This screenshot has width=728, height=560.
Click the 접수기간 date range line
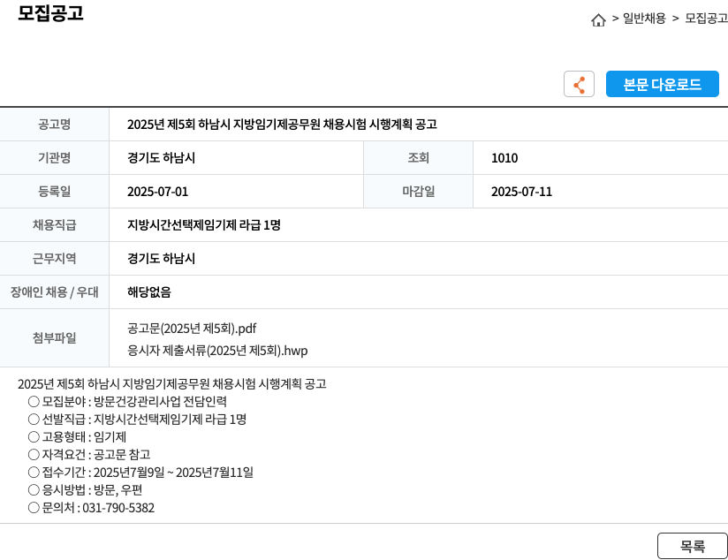[x=140, y=473]
